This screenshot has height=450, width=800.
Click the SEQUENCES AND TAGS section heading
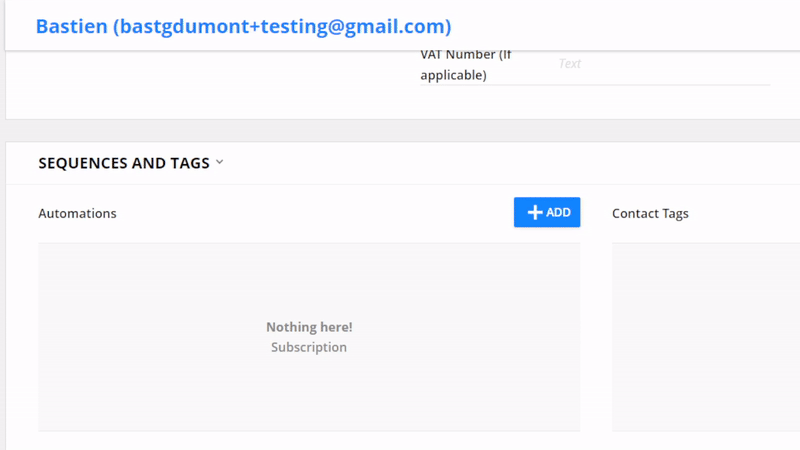[123, 163]
